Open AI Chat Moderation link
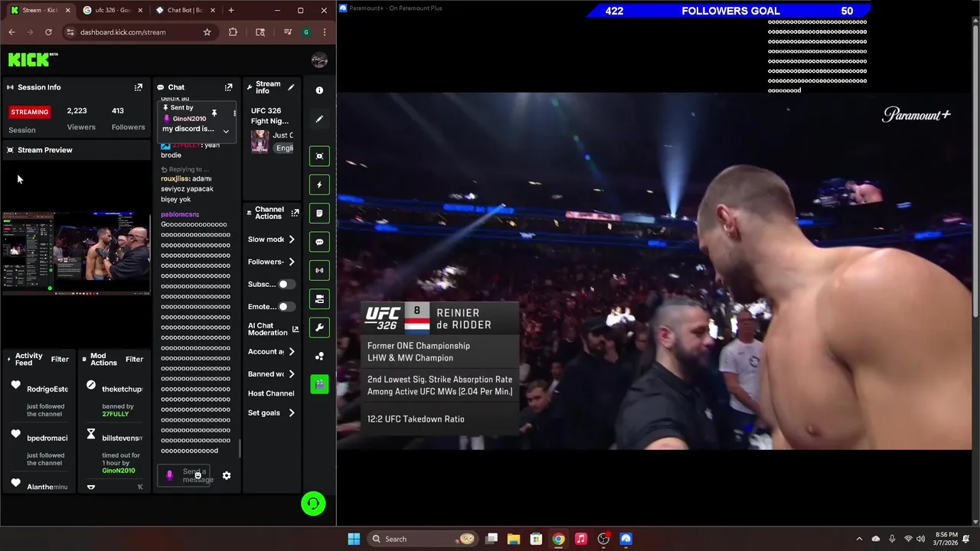Screen dimensions: 980x551 [x=273, y=329]
